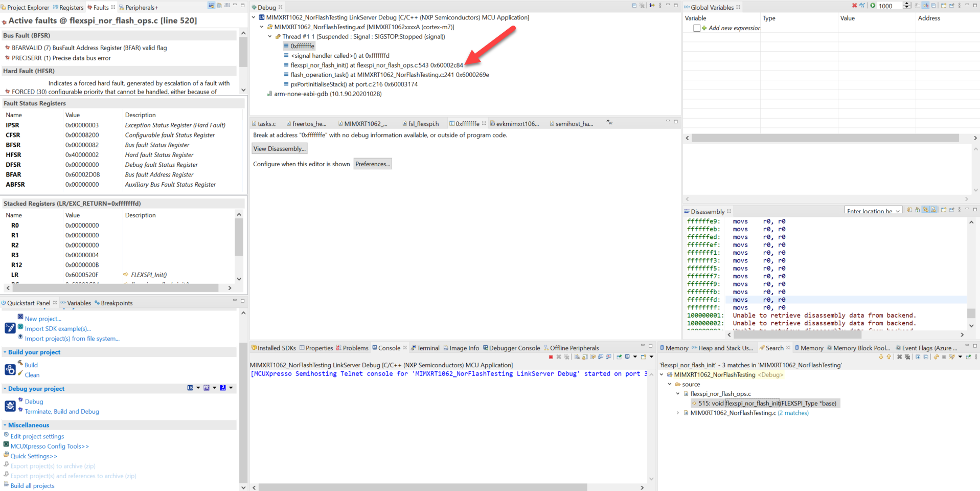Viewport: 980px width, 491px height.
Task: Select flexspi_nor_flash_init stack frame in Debug view
Action: pos(377,65)
